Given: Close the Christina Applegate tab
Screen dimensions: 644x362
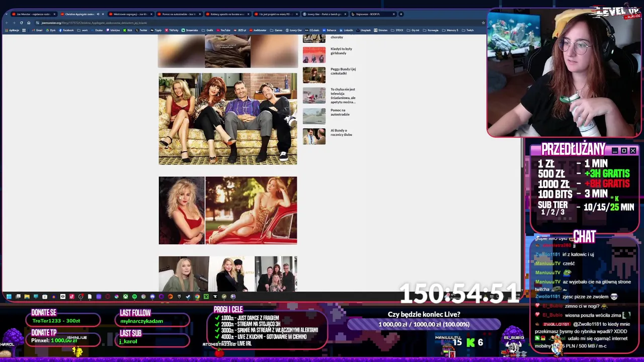Looking at the screenshot, I should pyautogui.click(x=103, y=14).
